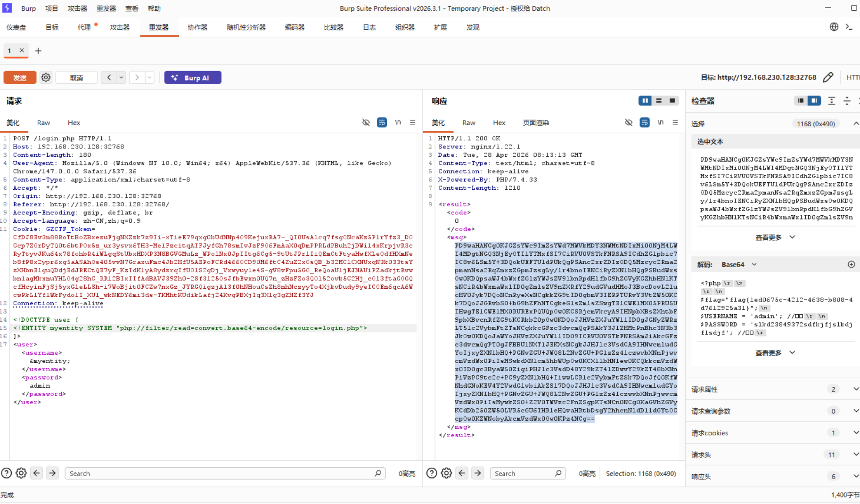Open the Raw view of the request

pos(43,122)
